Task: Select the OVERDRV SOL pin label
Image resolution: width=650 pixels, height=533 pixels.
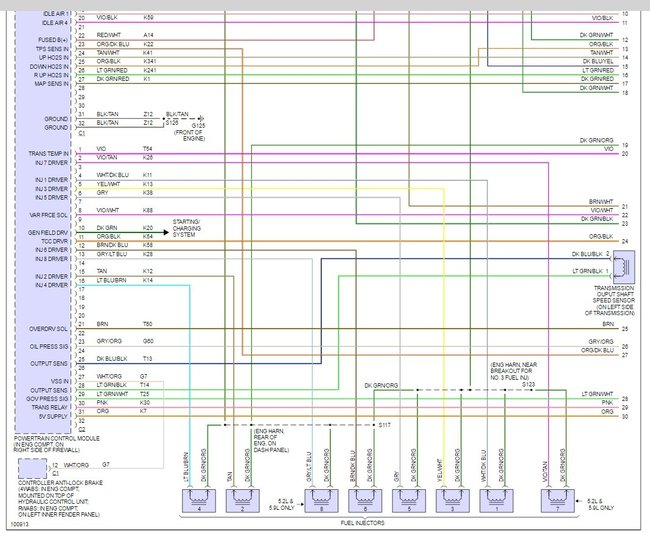Action: click(x=48, y=329)
